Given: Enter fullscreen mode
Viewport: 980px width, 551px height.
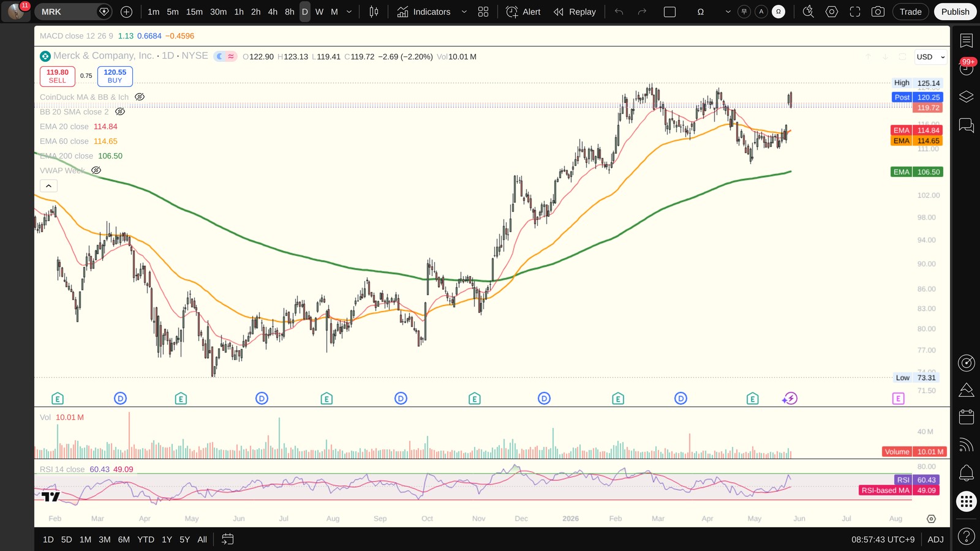Looking at the screenshot, I should (x=855, y=12).
